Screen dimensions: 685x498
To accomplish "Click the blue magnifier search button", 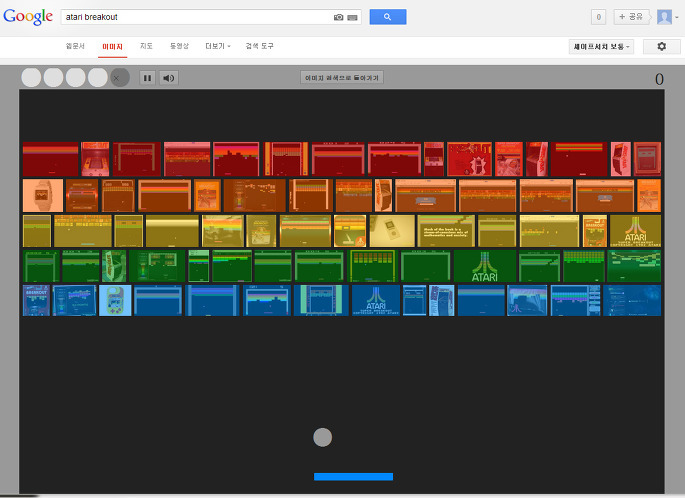I will tap(388, 17).
